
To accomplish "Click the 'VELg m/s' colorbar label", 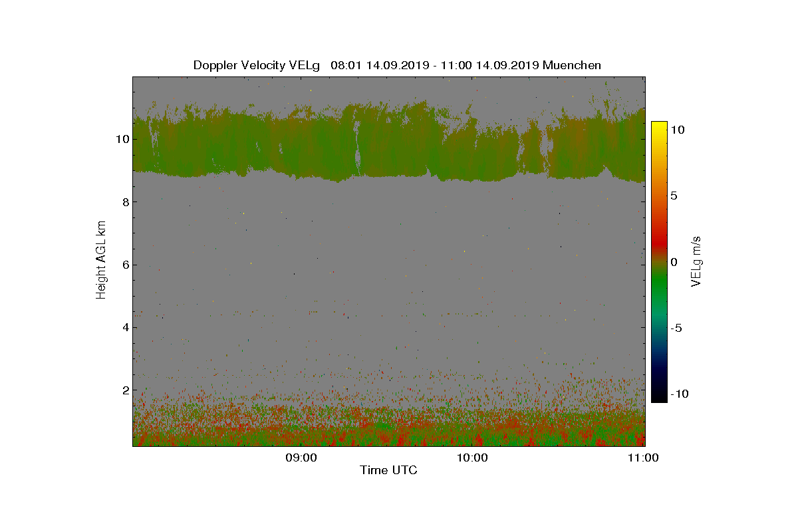I will 696,261.
